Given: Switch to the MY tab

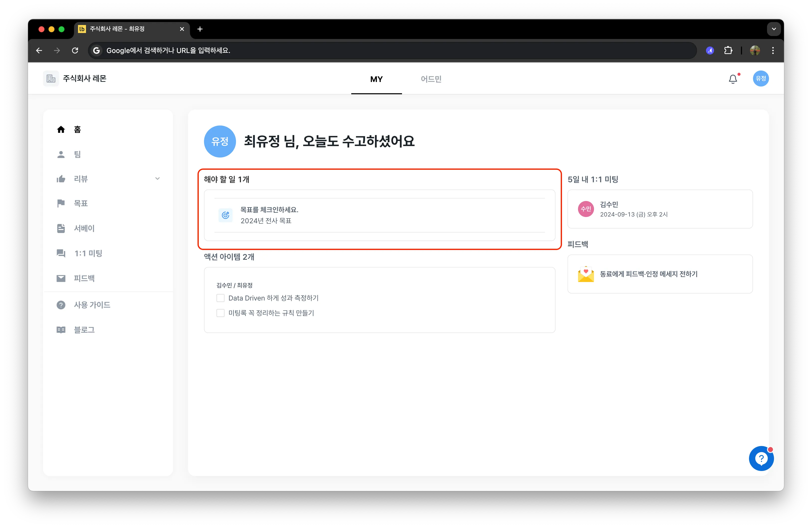Looking at the screenshot, I should point(376,79).
